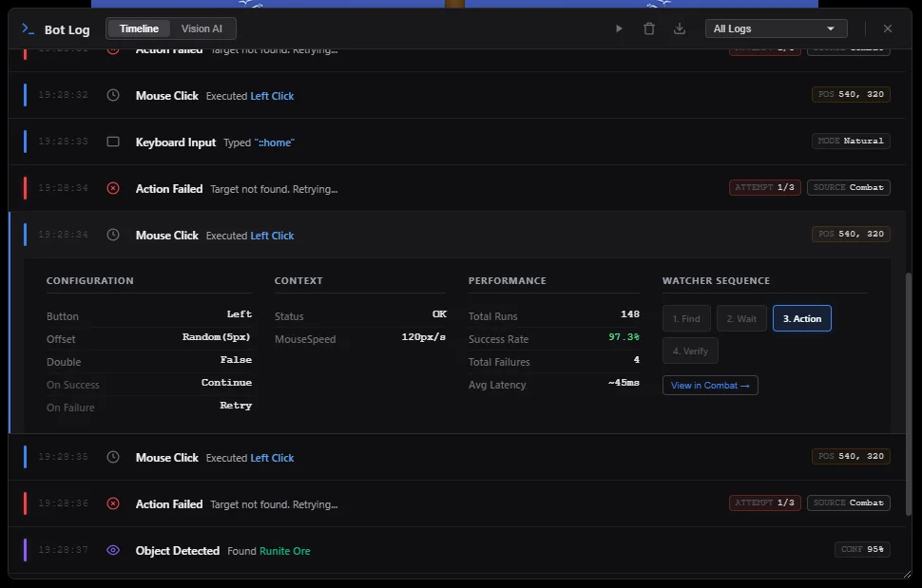Click the keyboard icon on the Keyboard Input row
922x588 pixels.
point(113,142)
